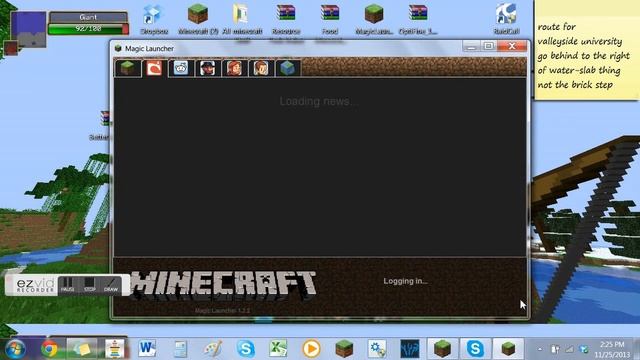Click the ezvid recorder logo
Screen dimensions: 640x360
click(x=35, y=285)
